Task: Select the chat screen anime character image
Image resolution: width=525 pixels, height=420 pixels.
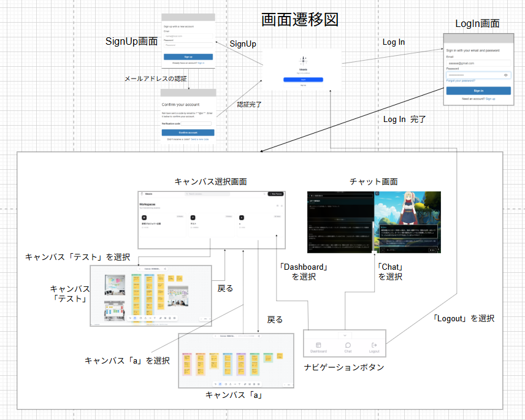Action: (407, 222)
